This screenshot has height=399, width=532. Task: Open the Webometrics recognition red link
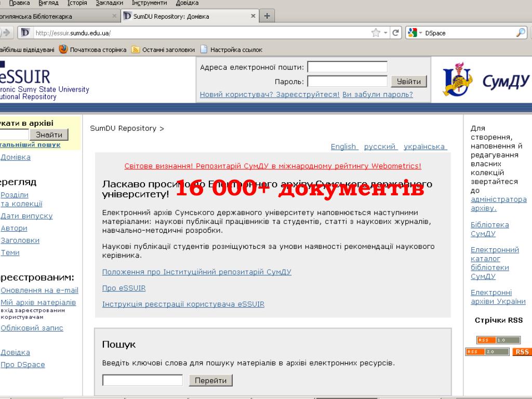click(272, 166)
